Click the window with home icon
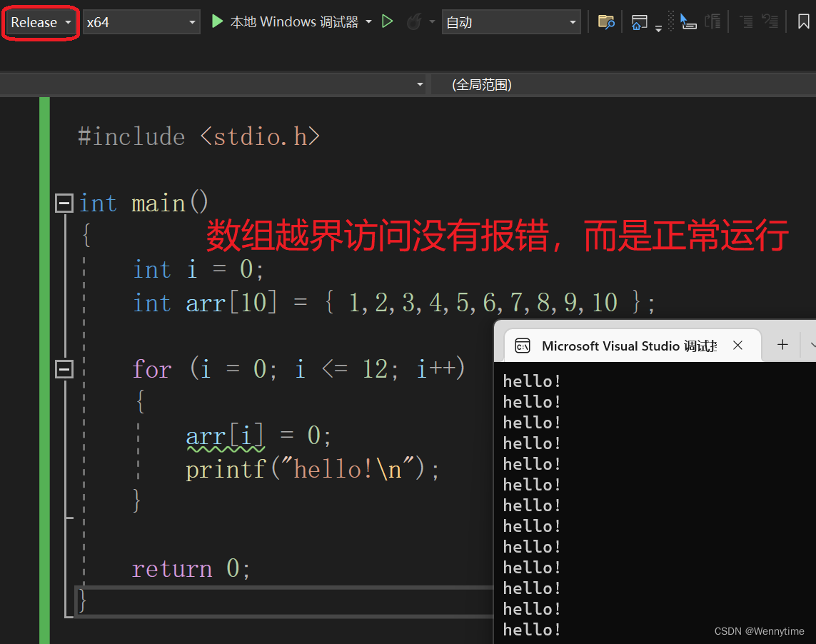 point(639,22)
